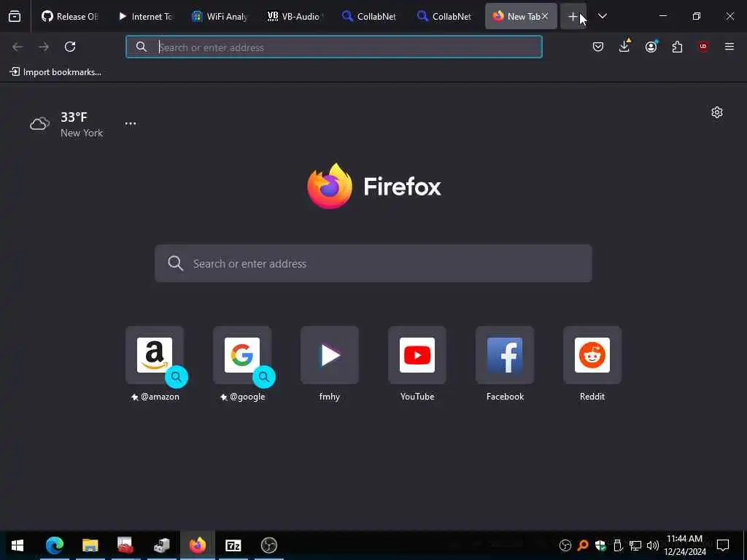
Task: Click Firefox icon on the taskbar
Action: pos(197,545)
